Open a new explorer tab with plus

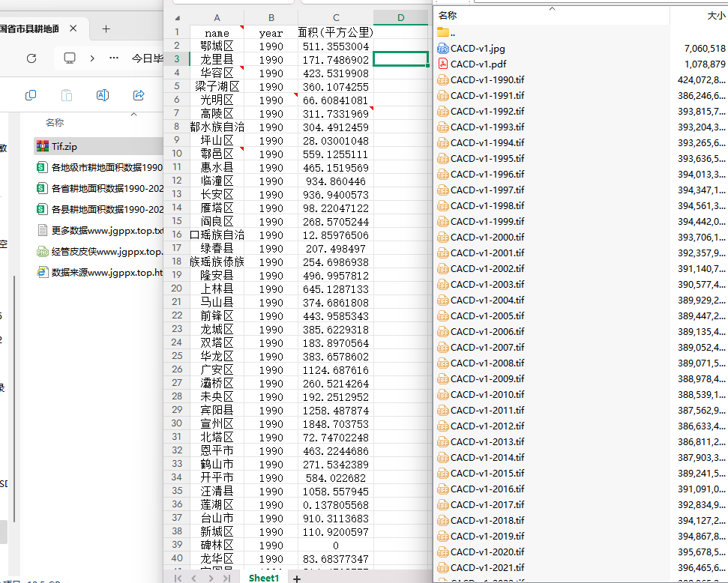pyautogui.click(x=106, y=29)
